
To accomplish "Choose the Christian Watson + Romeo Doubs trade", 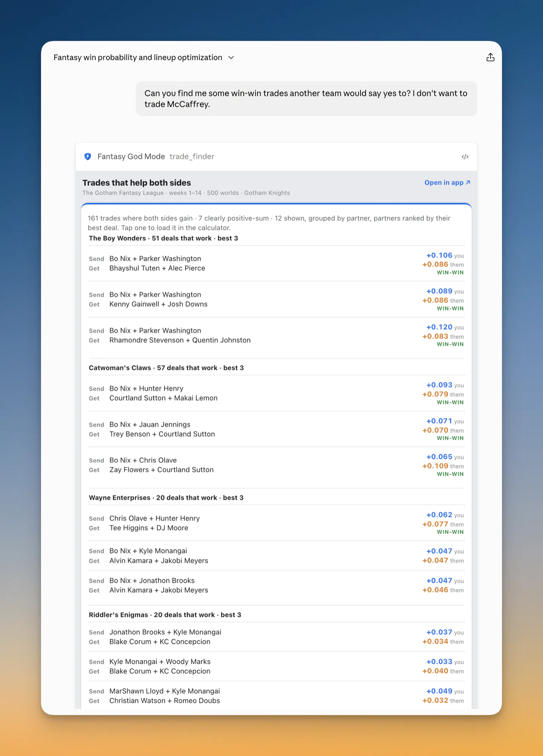I will pos(276,696).
